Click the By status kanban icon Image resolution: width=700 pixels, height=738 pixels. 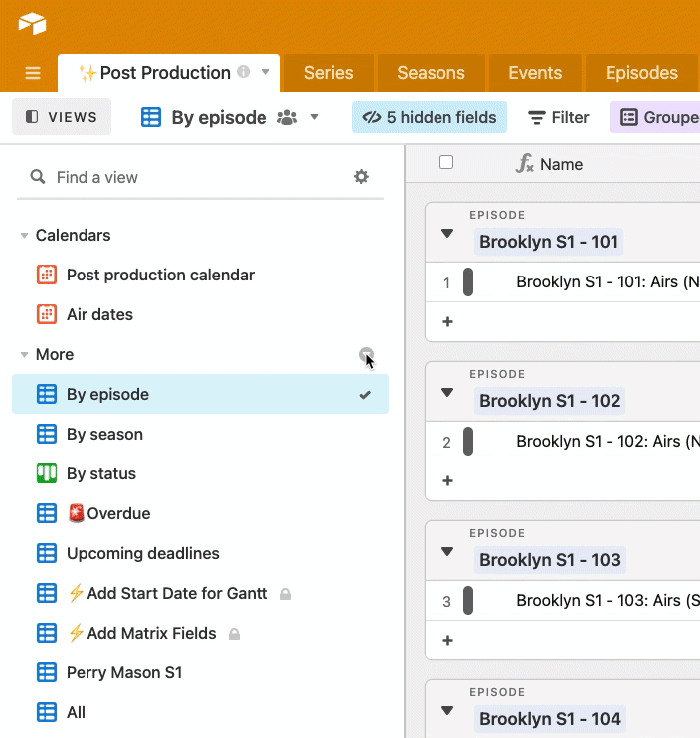point(47,473)
